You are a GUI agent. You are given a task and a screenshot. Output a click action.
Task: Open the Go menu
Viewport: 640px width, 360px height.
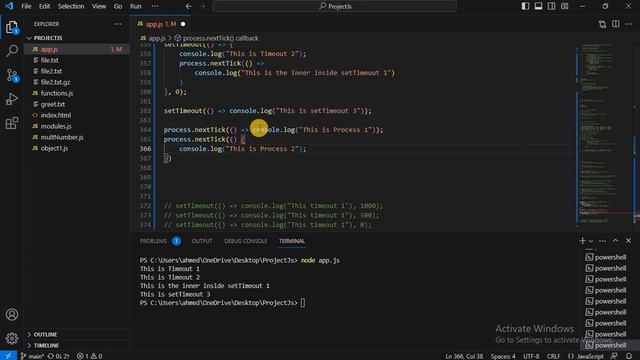[x=118, y=6]
